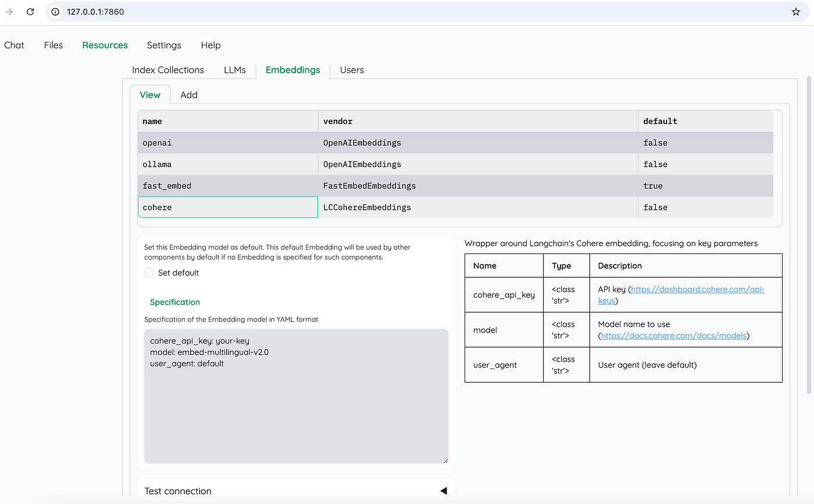
Task: Click inside the YAML specification text area
Action: tap(295, 395)
